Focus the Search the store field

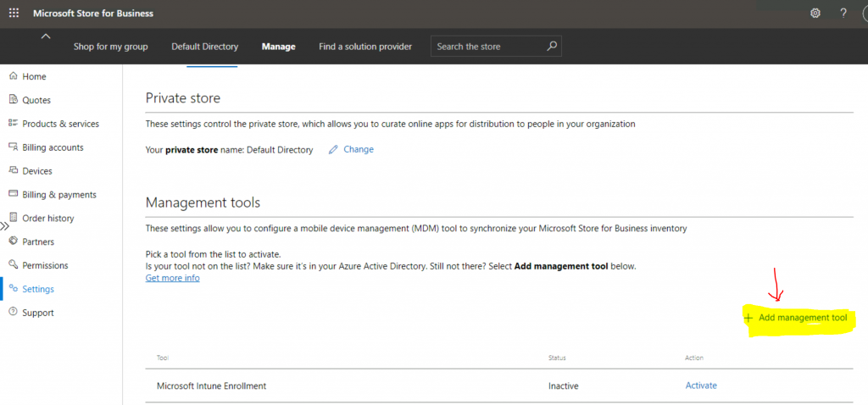pos(496,47)
